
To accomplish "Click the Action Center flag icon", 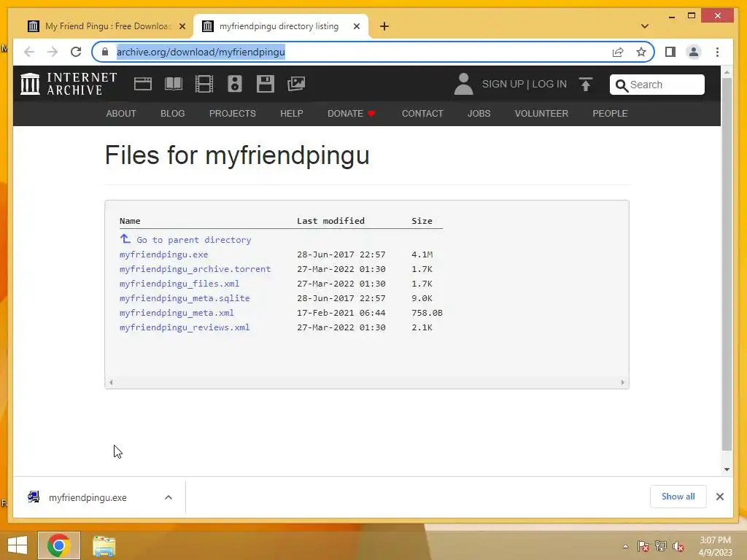I will tap(643, 546).
